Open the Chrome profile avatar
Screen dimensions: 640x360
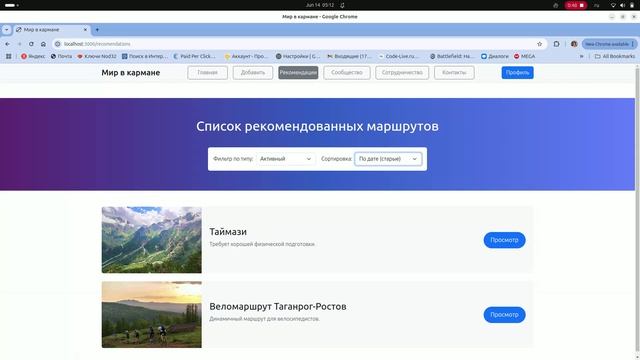pos(574,44)
